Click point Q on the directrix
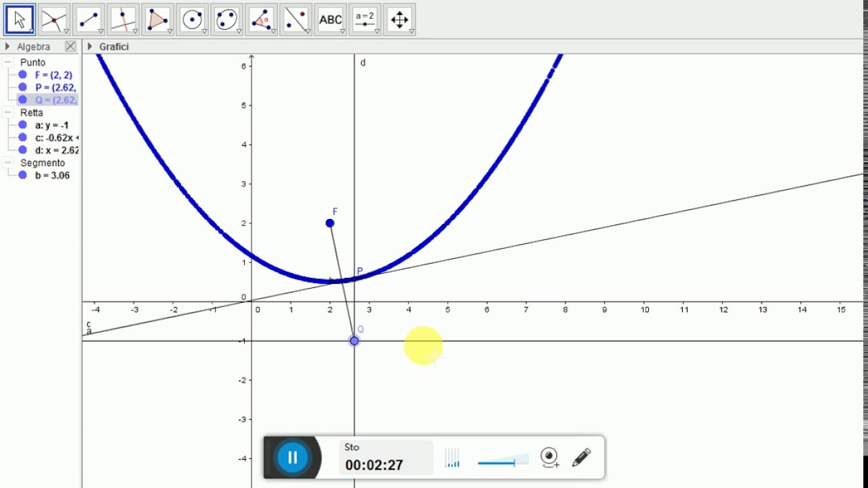868x488 pixels. 354,341
